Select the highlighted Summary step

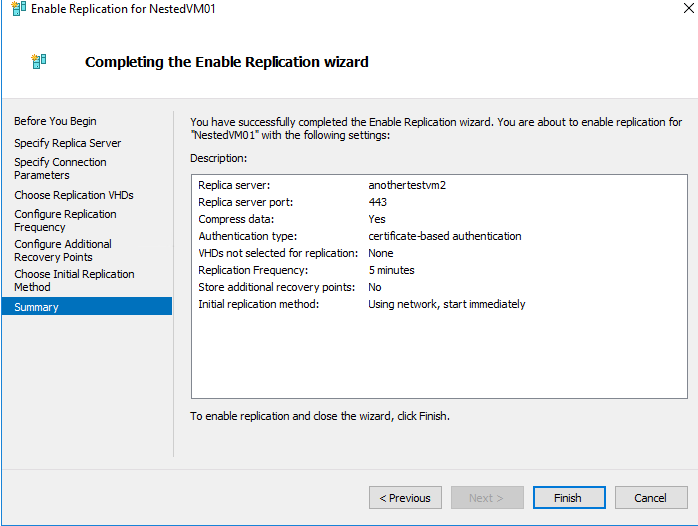(87, 307)
